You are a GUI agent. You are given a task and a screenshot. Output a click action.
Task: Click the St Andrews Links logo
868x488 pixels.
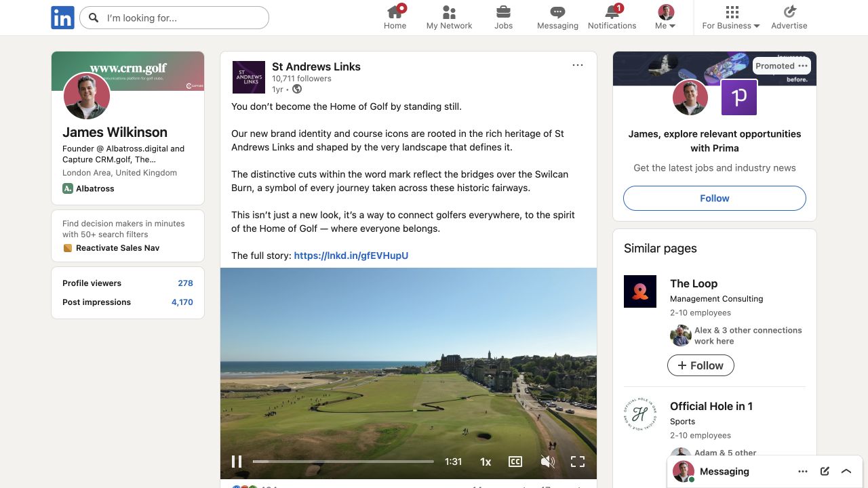pos(249,77)
